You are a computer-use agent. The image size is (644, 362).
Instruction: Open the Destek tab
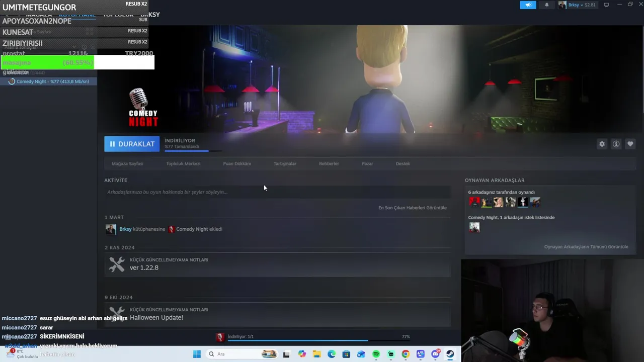[403, 163]
